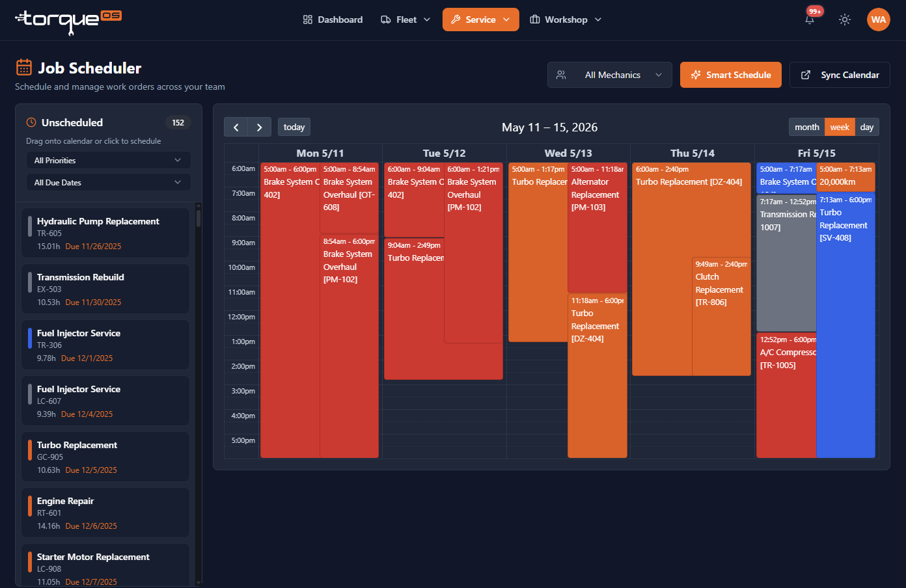Open Wednesday Alternator Replacement PM-103 event
The image size is (906, 588).
click(597, 228)
